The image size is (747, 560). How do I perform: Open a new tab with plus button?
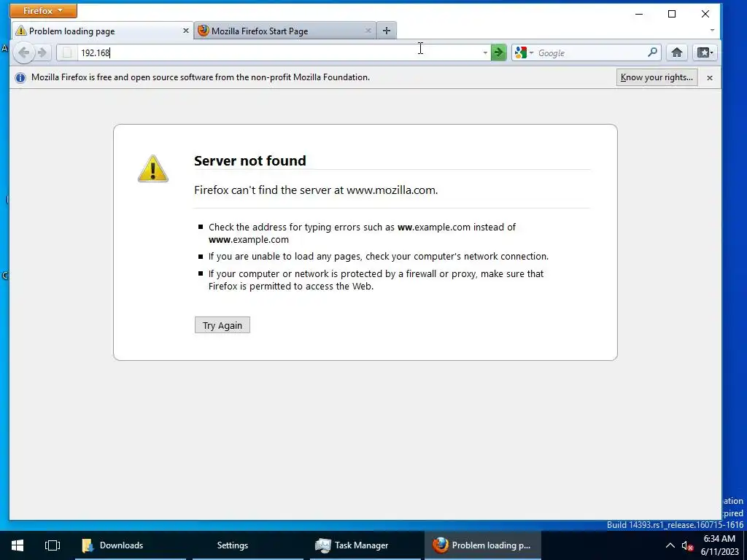coord(387,31)
